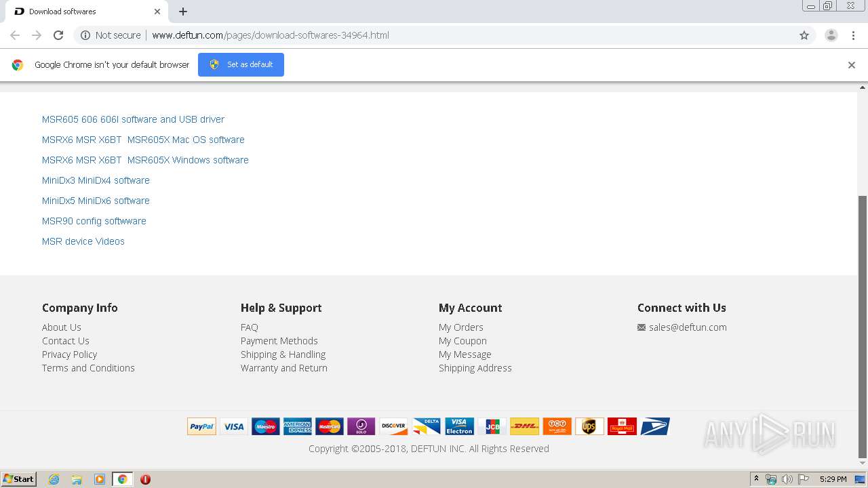Click the DHL shipping icon
868x488 pixels.
[525, 426]
